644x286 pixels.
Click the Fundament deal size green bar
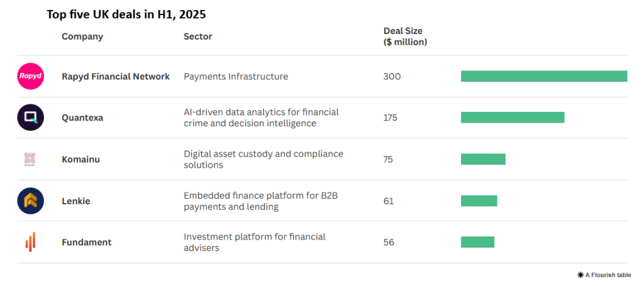[477, 242]
